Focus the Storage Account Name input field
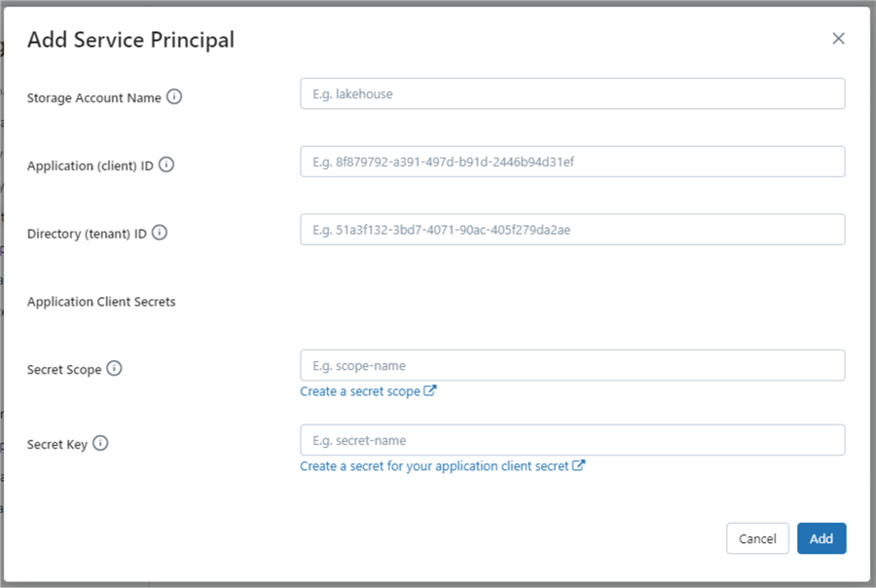 tap(572, 93)
